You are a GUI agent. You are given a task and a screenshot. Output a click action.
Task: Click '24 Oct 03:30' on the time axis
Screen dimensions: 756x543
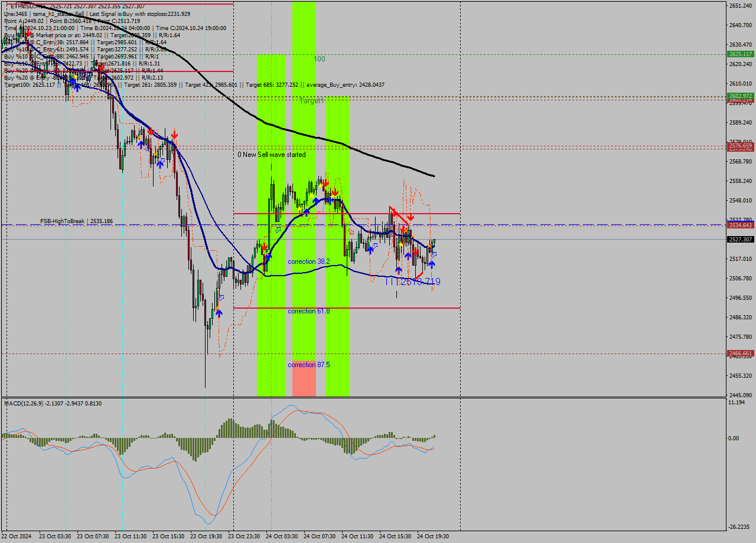(281, 537)
